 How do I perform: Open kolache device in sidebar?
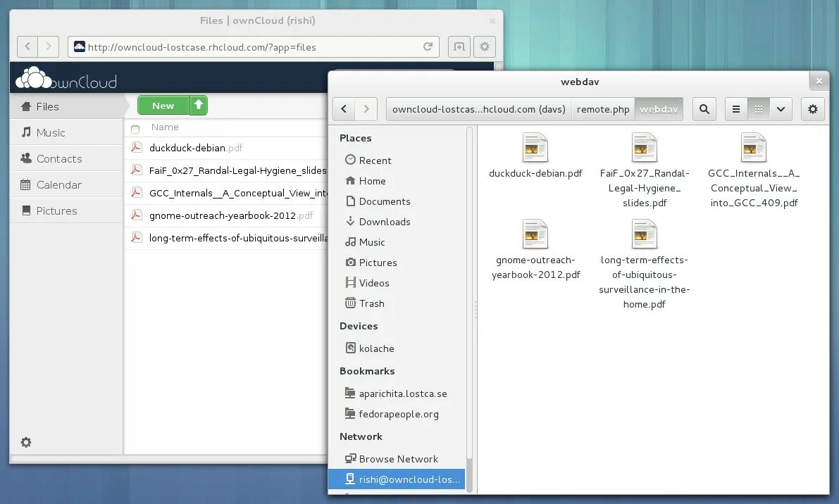tap(397, 348)
